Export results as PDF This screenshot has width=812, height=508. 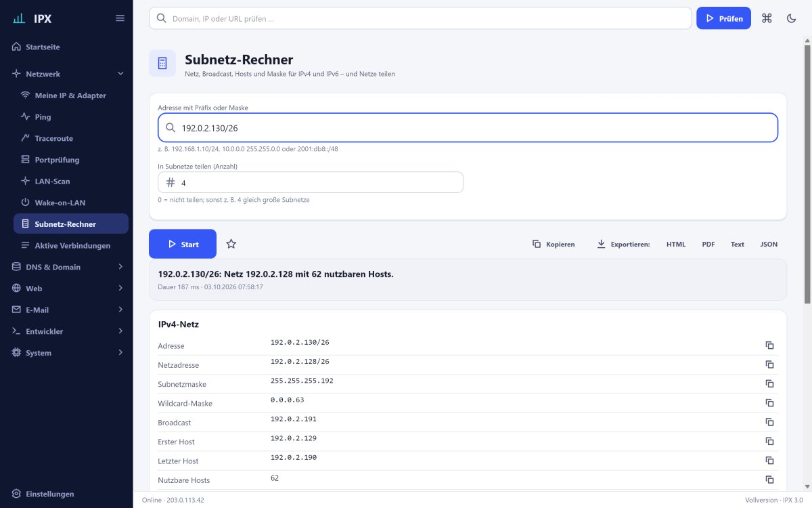coord(708,244)
